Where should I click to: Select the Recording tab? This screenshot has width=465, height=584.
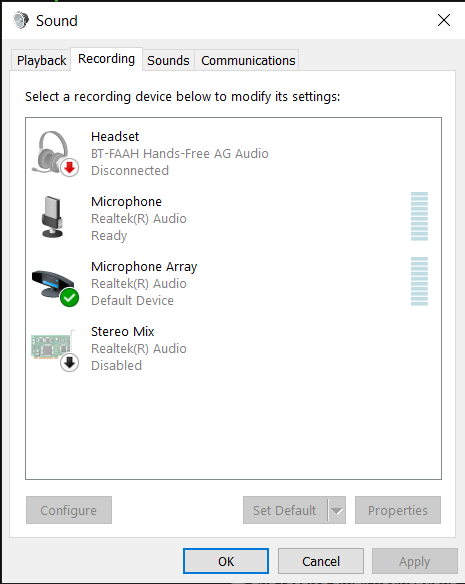pyautogui.click(x=107, y=59)
